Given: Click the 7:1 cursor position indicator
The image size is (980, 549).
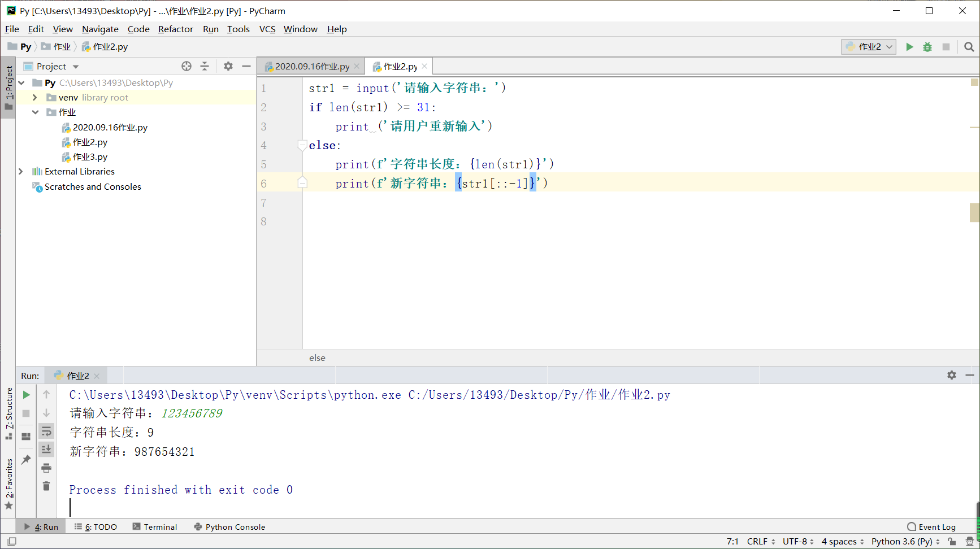Looking at the screenshot, I should [732, 542].
